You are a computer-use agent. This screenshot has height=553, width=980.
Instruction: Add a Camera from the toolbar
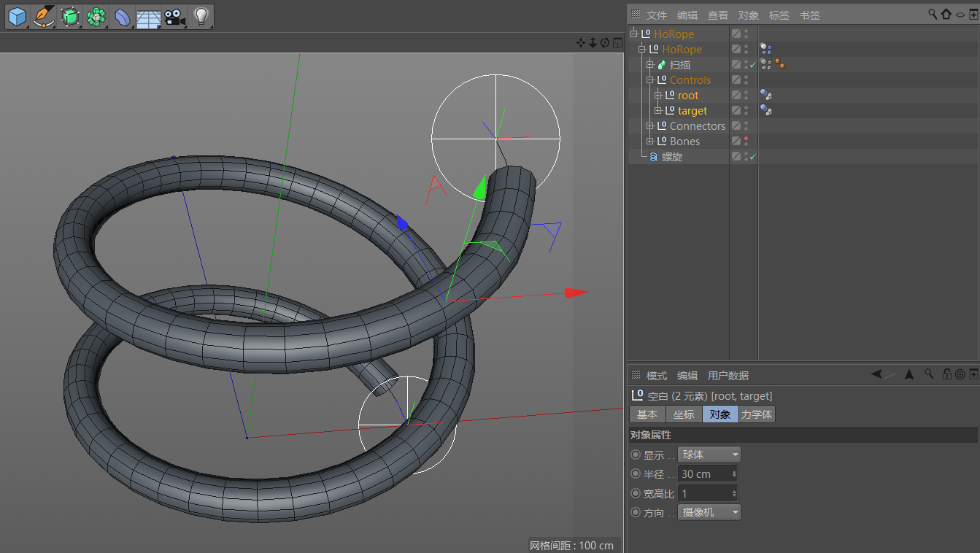click(x=174, y=17)
